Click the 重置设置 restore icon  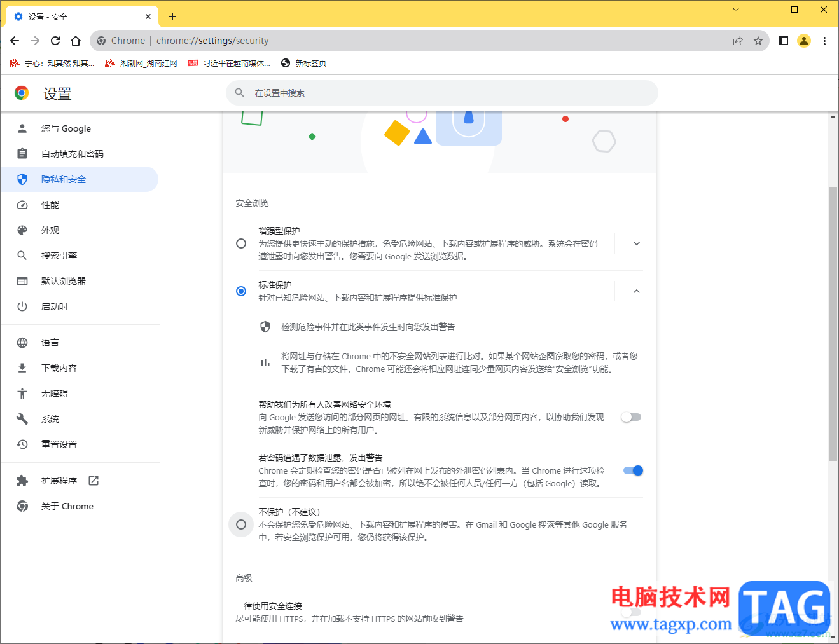(22, 444)
